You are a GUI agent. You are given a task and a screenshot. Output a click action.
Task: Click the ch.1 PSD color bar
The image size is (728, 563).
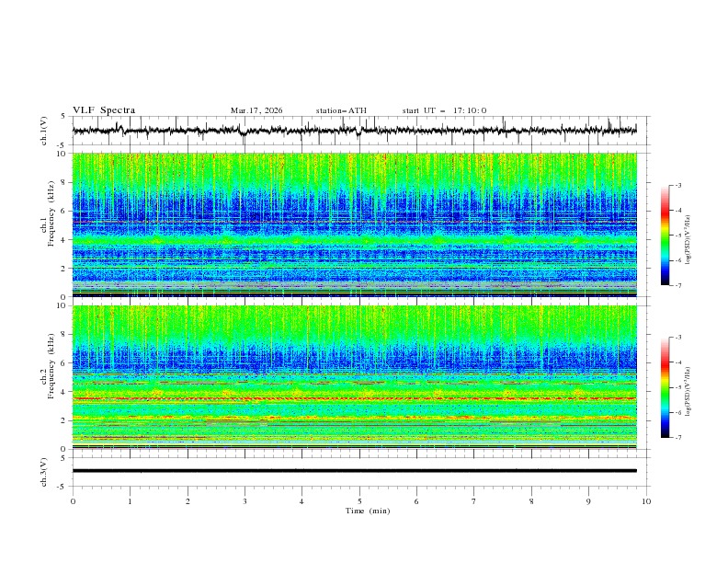coord(665,236)
